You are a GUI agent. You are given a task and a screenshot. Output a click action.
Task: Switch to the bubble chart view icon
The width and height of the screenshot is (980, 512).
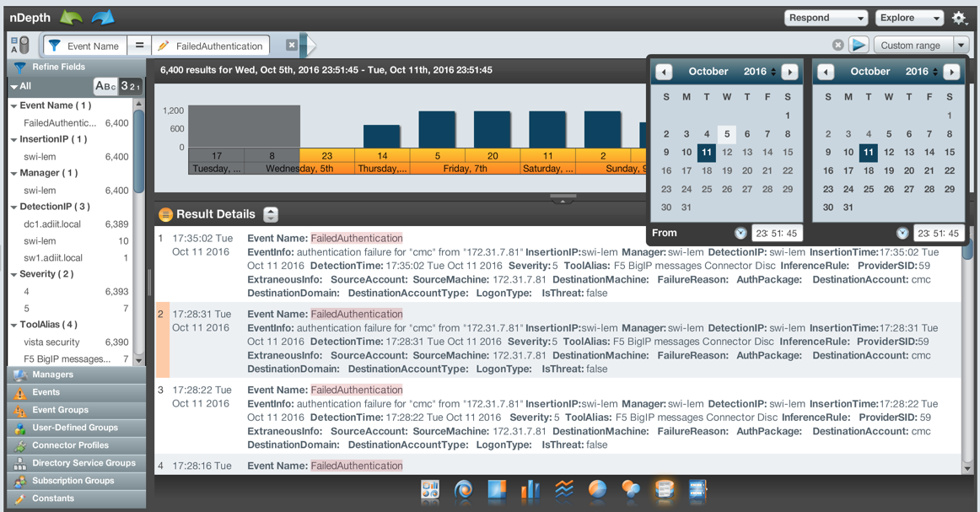(631, 490)
